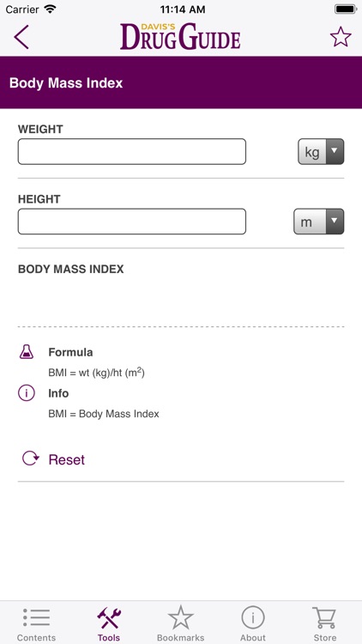Tap the back arrow icon
Screen dimensions: 362x644
click(x=21, y=38)
